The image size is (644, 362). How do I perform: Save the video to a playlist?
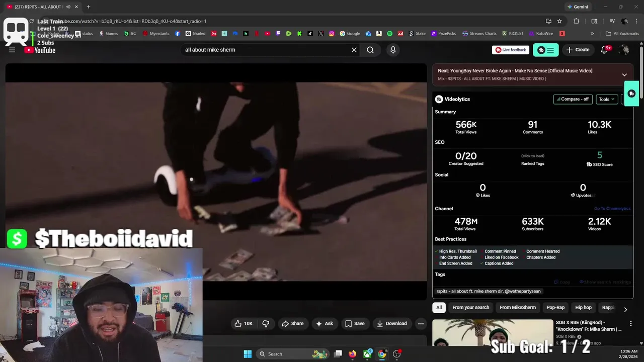355,323
